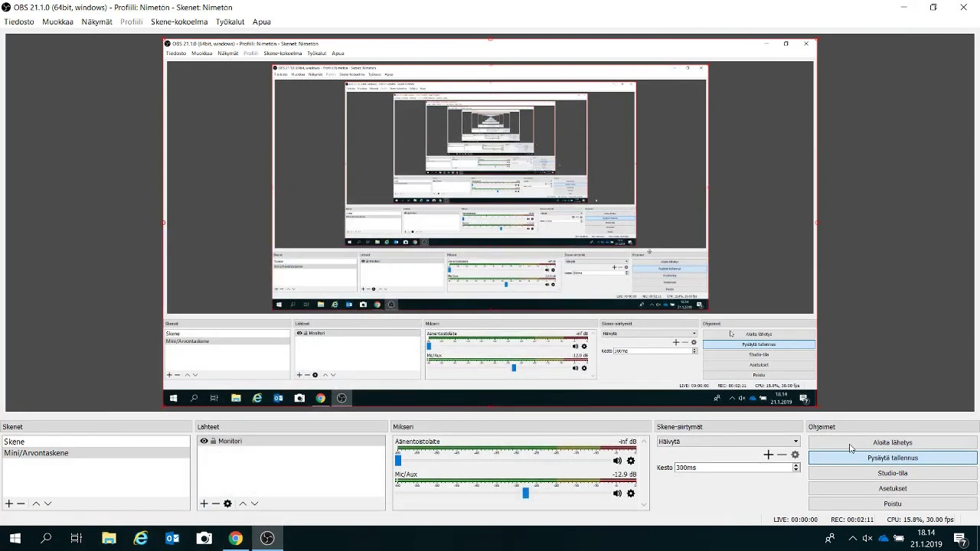This screenshot has width=980, height=551.
Task: Toggle the lock on the Monitori source
Action: click(213, 441)
